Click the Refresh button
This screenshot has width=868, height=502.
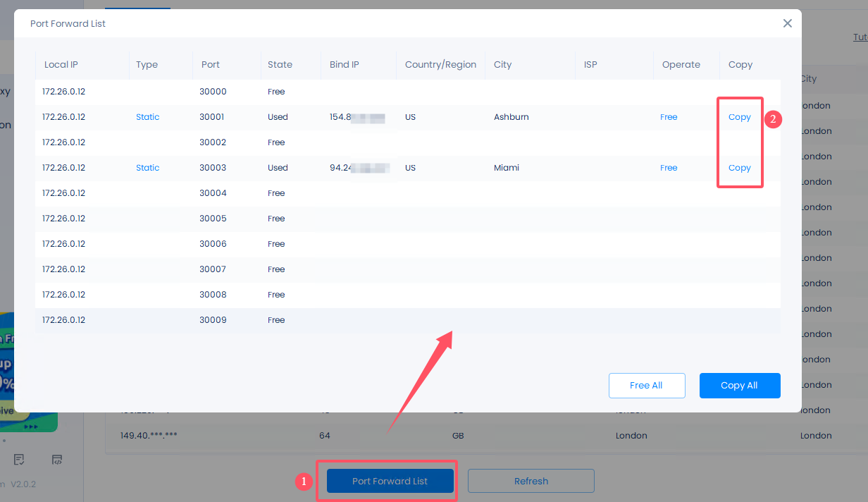tap(531, 481)
